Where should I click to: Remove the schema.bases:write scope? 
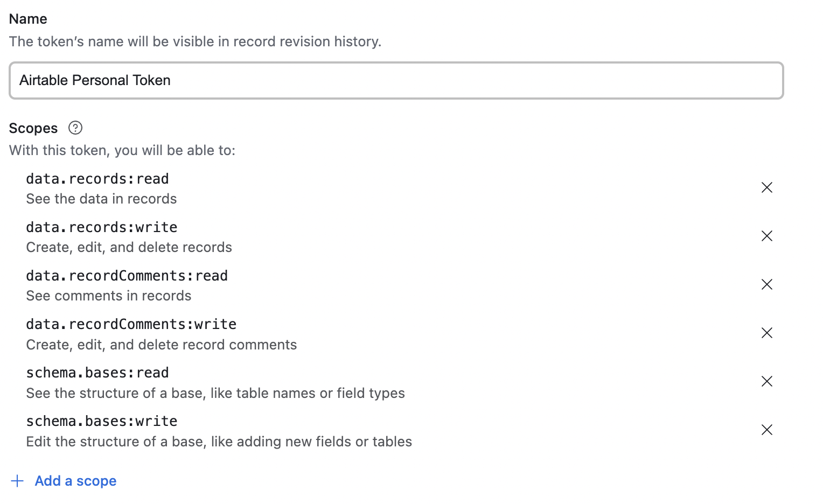(767, 430)
